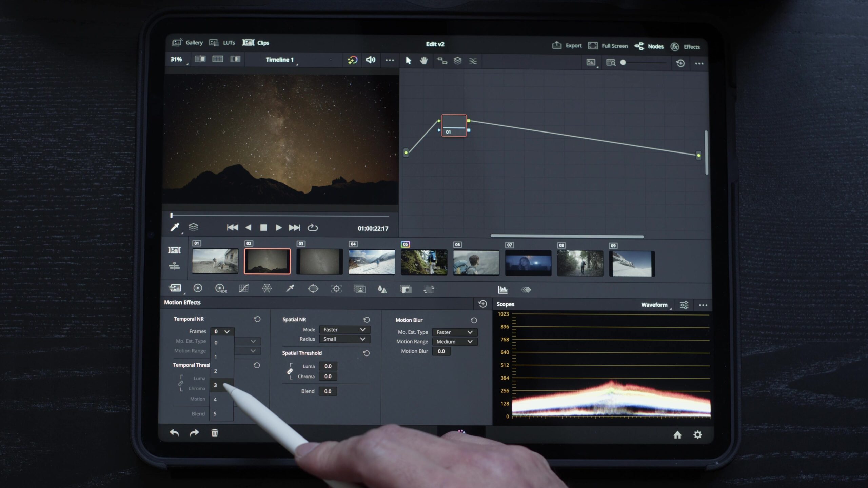Toggle the Clips panel
The image size is (868, 488).
click(256, 43)
